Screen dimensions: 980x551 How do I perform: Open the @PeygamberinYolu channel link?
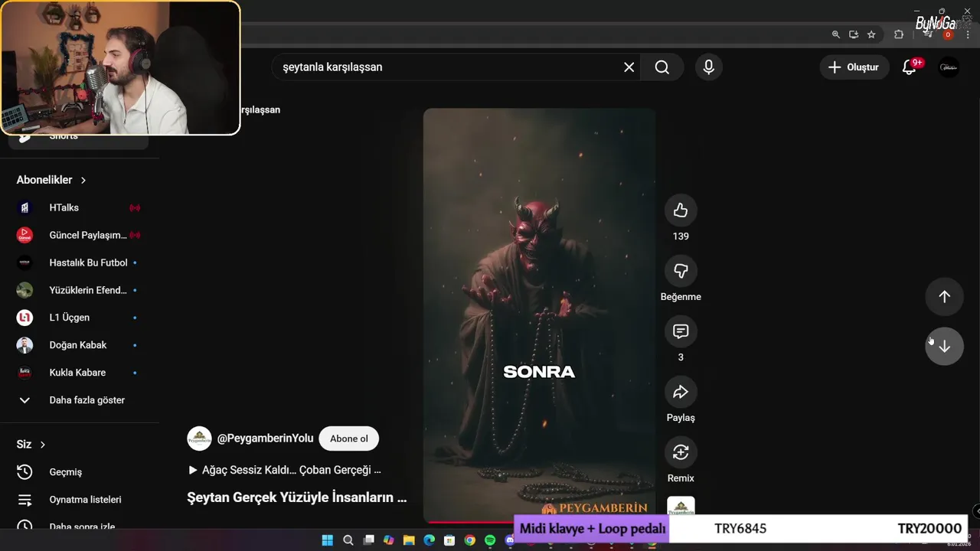265,439
